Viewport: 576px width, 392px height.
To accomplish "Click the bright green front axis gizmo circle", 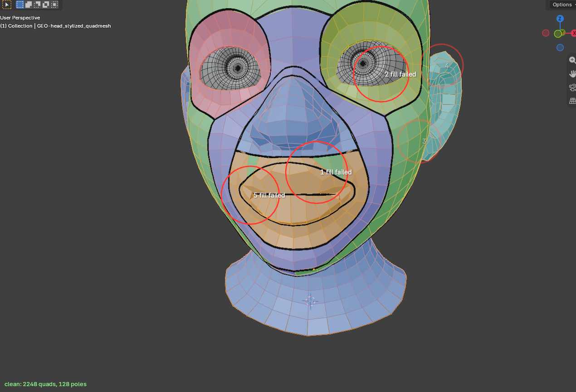I will click(x=558, y=34).
